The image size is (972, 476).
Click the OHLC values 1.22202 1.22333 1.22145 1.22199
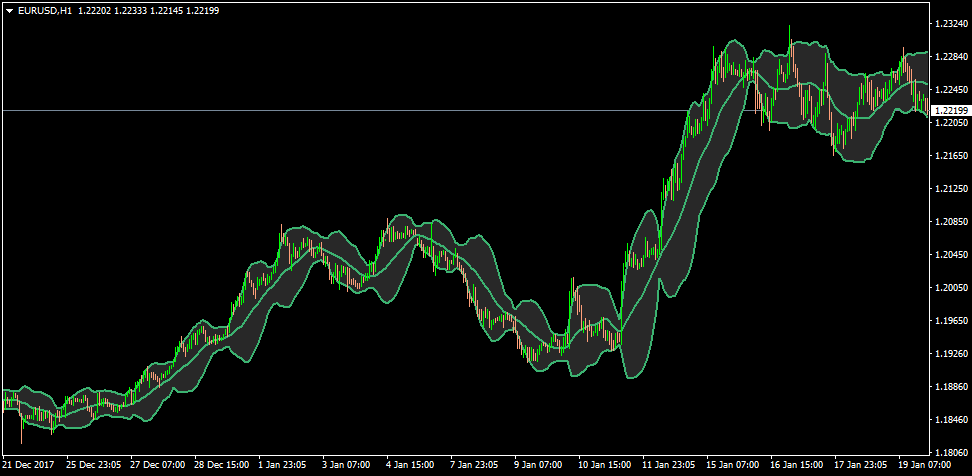[148, 11]
